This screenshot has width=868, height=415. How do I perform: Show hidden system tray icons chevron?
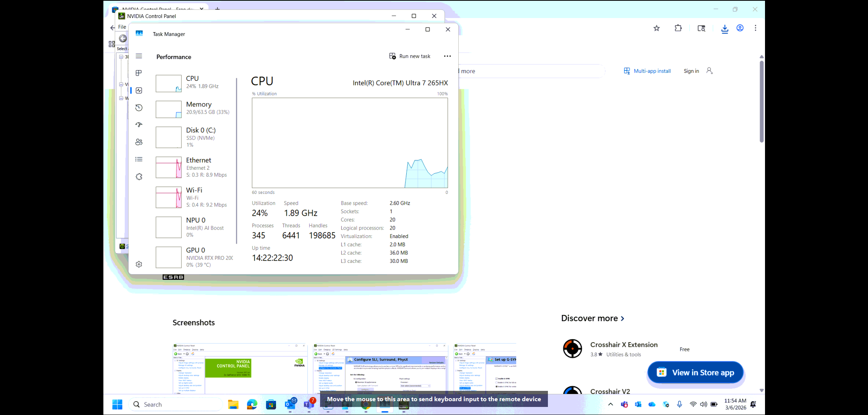pos(610,404)
